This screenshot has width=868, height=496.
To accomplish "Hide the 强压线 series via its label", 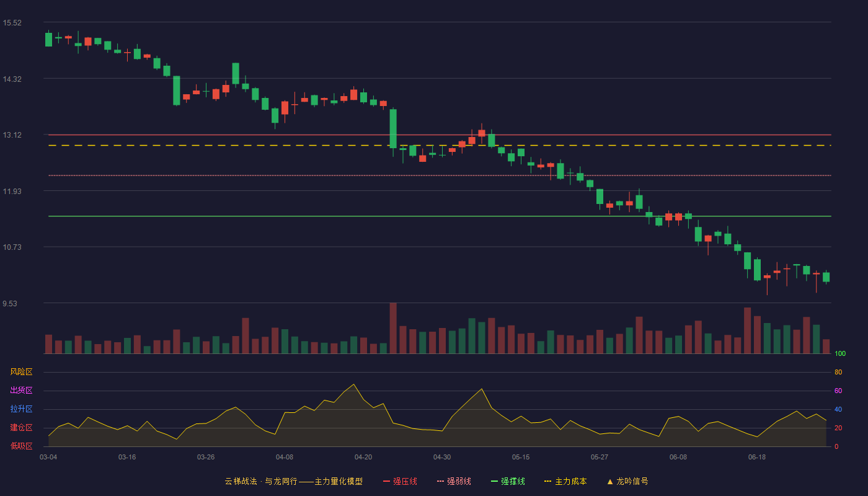I will click(x=405, y=481).
